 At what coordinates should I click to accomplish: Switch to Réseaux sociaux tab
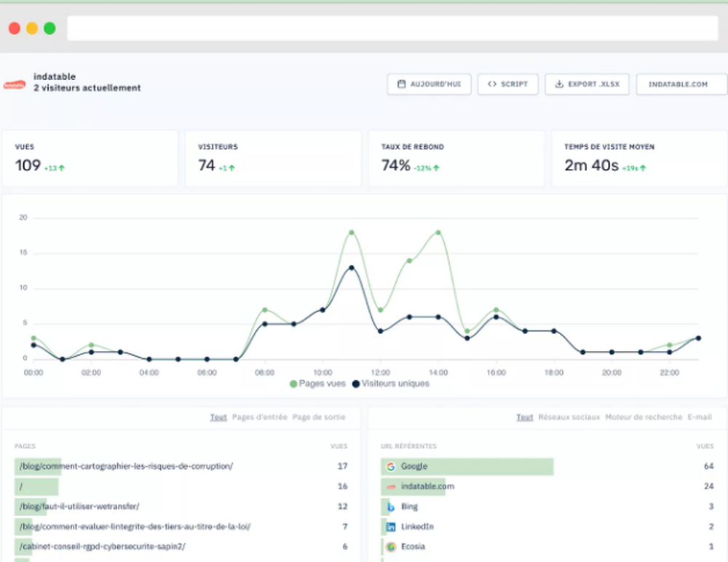point(569,417)
